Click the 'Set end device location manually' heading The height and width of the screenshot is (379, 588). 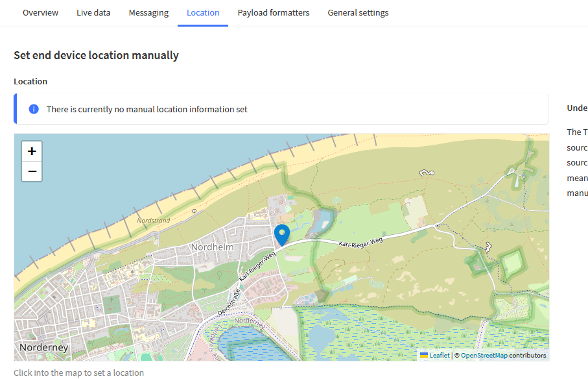point(97,56)
